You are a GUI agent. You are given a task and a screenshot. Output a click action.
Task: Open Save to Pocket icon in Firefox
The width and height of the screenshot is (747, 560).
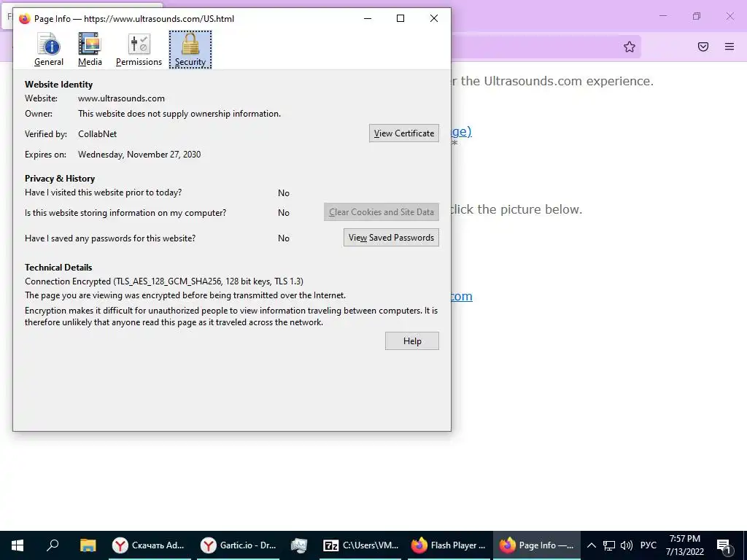pyautogui.click(x=703, y=47)
